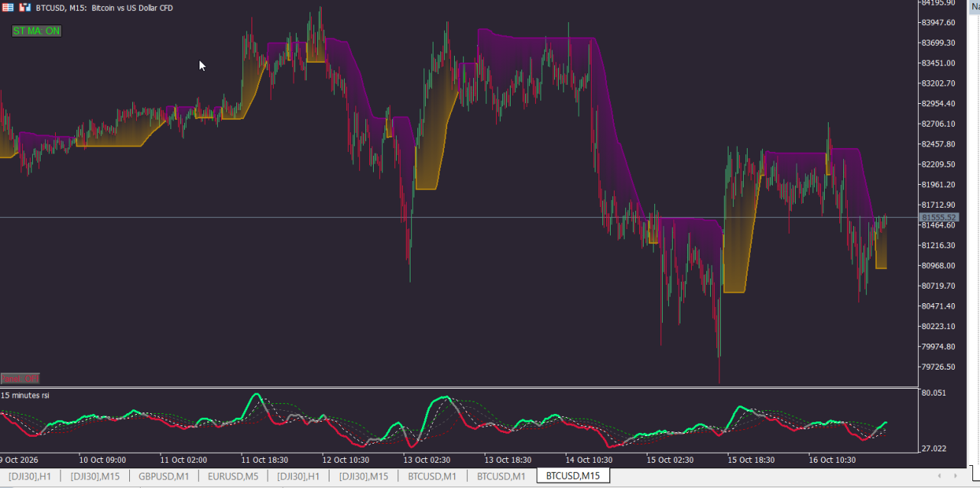Click the BTCUSD, M15 chart title text

tap(61, 8)
